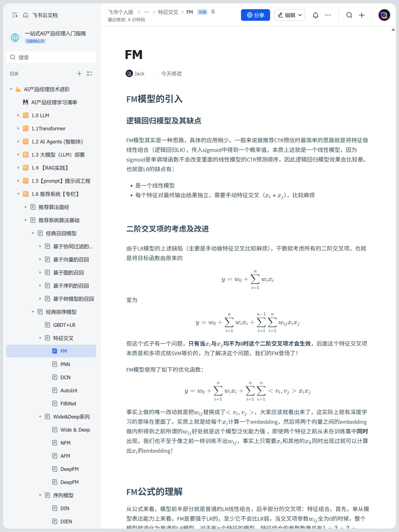This screenshot has height=532, width=399.
Task: Click the globe icon of 一站式AI产品经理入门指南
Action: (15, 37)
